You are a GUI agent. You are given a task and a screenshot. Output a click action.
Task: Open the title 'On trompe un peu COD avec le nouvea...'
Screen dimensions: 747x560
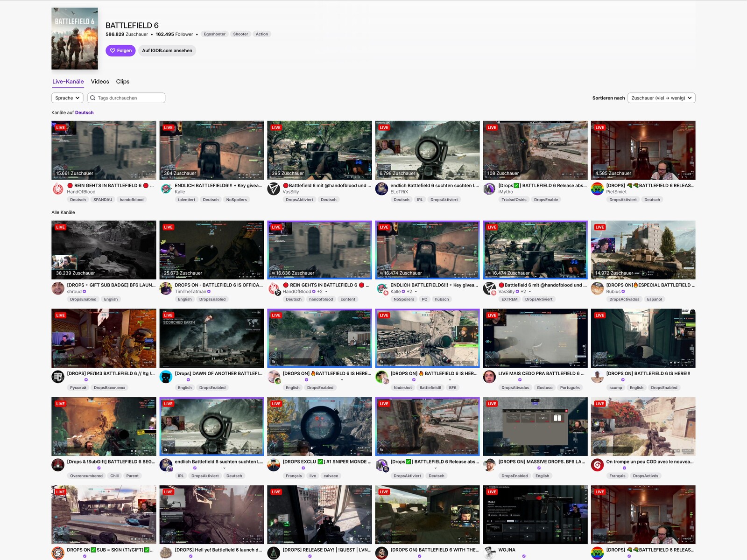click(650, 462)
